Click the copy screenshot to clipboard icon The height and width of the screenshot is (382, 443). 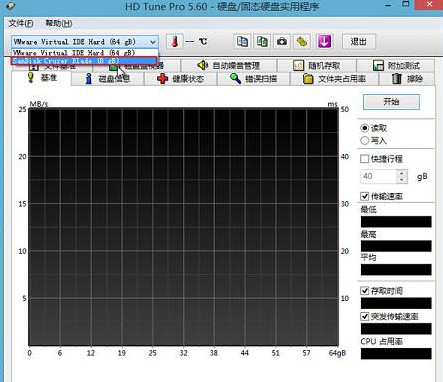262,42
